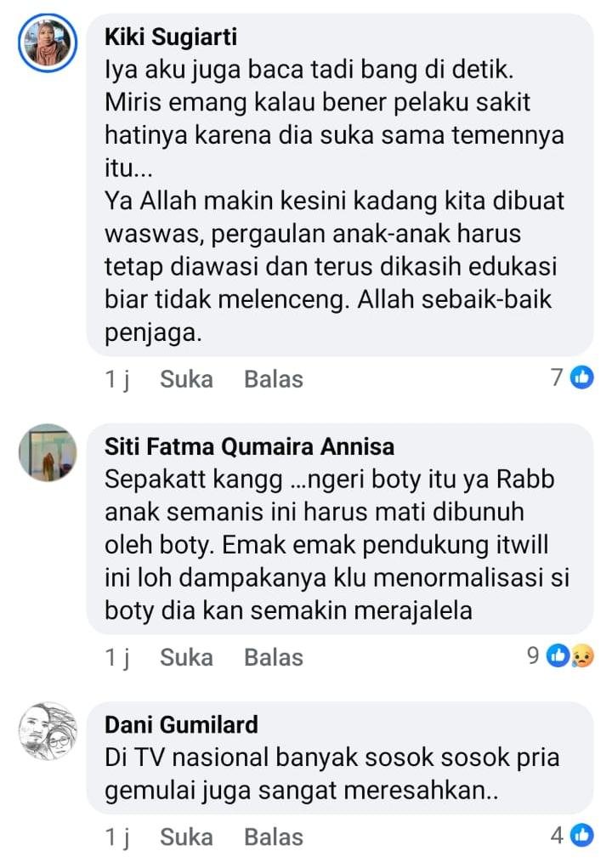This screenshot has width=612, height=868.
Task: Open Siti Fatma Qumaira Annisa's avatar
Action: (x=48, y=452)
